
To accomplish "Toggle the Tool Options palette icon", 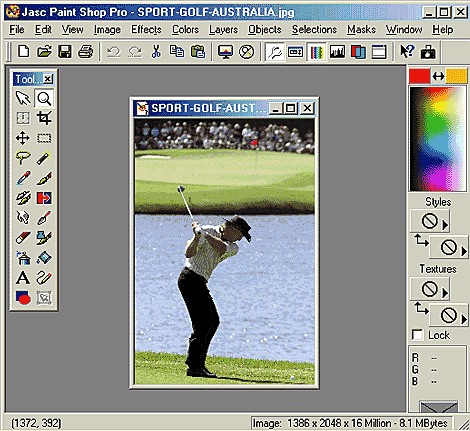I will tap(295, 52).
